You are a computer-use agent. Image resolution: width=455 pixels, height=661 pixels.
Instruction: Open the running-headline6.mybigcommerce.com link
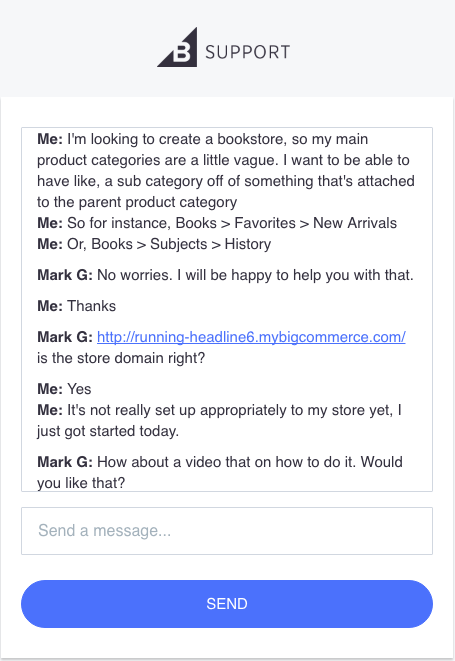(x=251, y=337)
